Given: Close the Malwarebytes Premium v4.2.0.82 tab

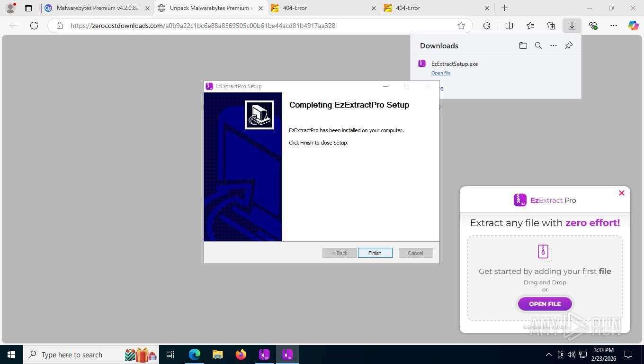Looking at the screenshot, I should [147, 8].
